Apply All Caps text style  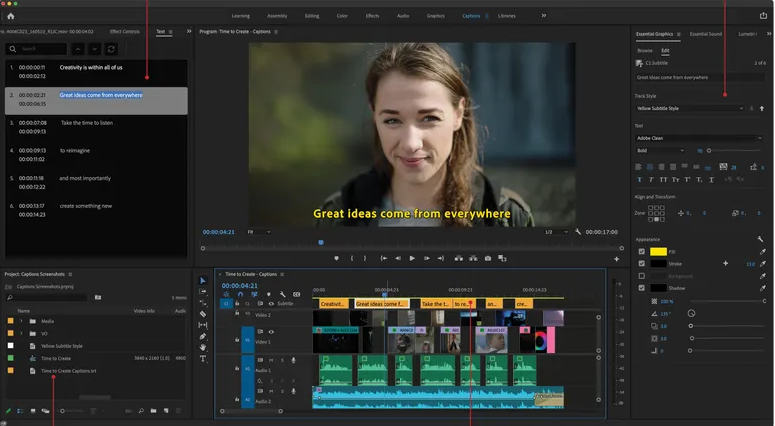[x=663, y=180]
